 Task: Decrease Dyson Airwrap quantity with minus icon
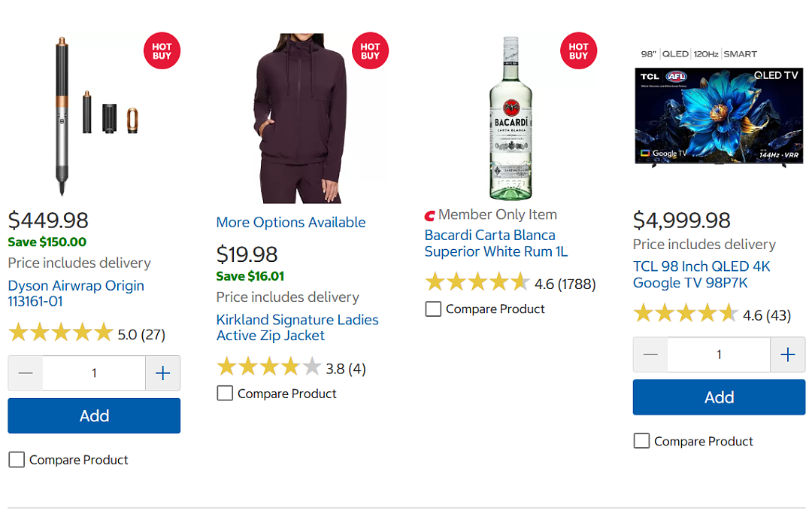click(x=26, y=373)
